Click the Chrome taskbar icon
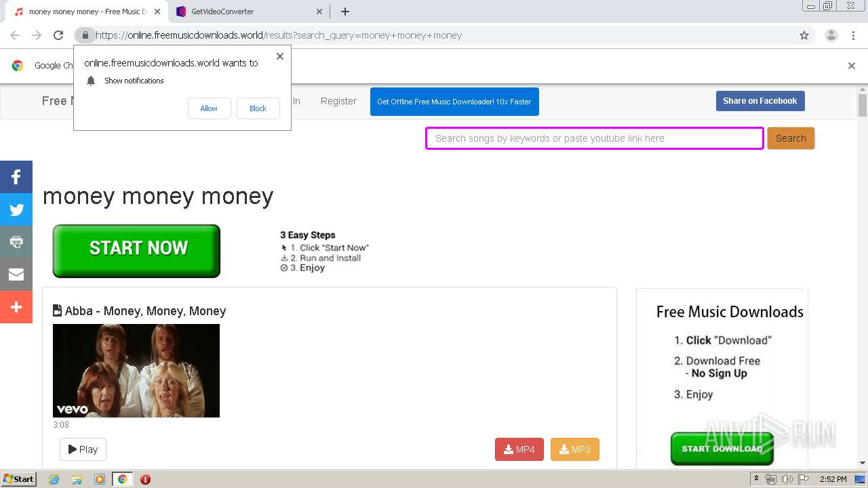868x488 pixels. (122, 479)
